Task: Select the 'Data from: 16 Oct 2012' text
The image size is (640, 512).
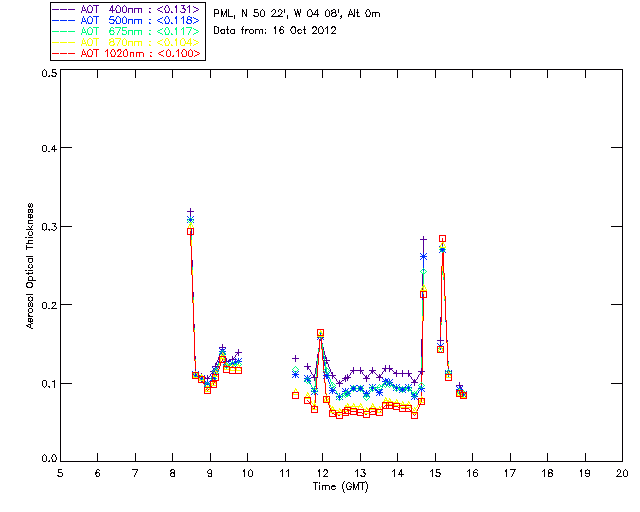Action: coord(275,31)
